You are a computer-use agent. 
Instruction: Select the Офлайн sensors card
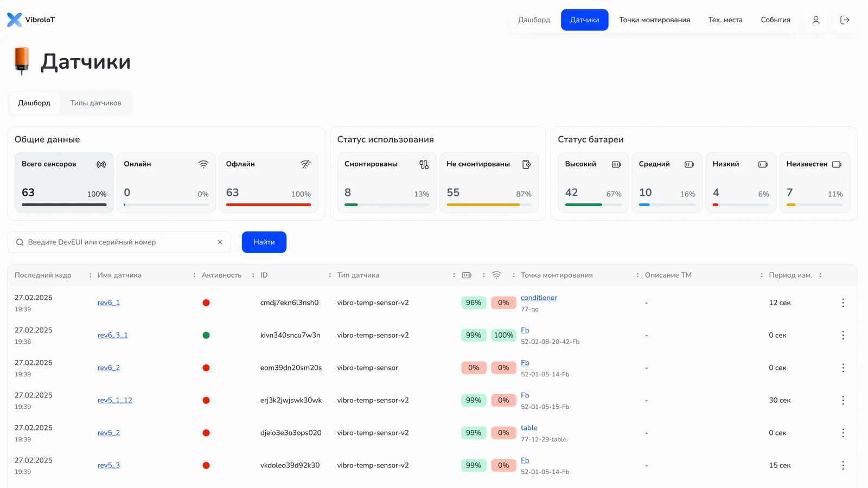269,182
